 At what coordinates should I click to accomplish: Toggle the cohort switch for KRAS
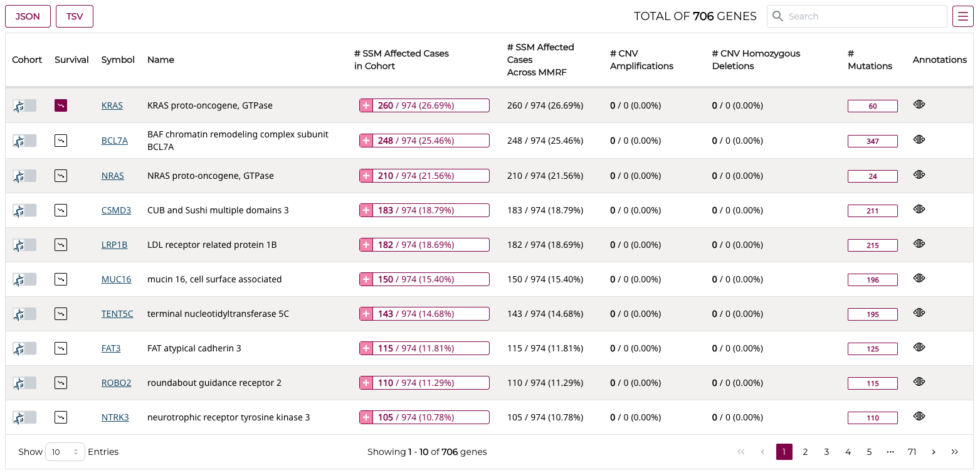tap(24, 105)
